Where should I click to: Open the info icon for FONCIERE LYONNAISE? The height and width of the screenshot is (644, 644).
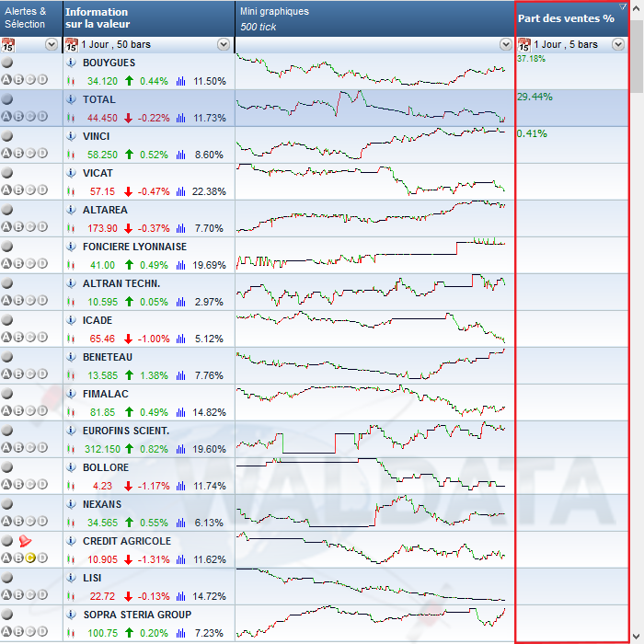coord(71,247)
